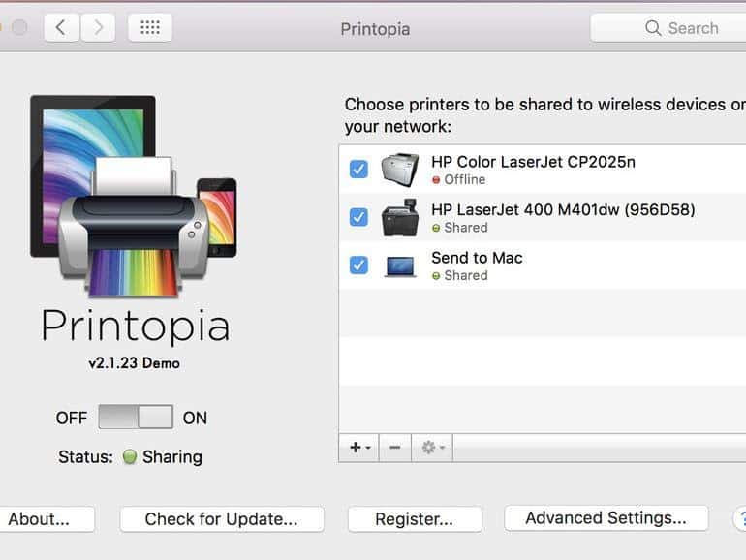Go back with the left chevron button

pos(61,27)
